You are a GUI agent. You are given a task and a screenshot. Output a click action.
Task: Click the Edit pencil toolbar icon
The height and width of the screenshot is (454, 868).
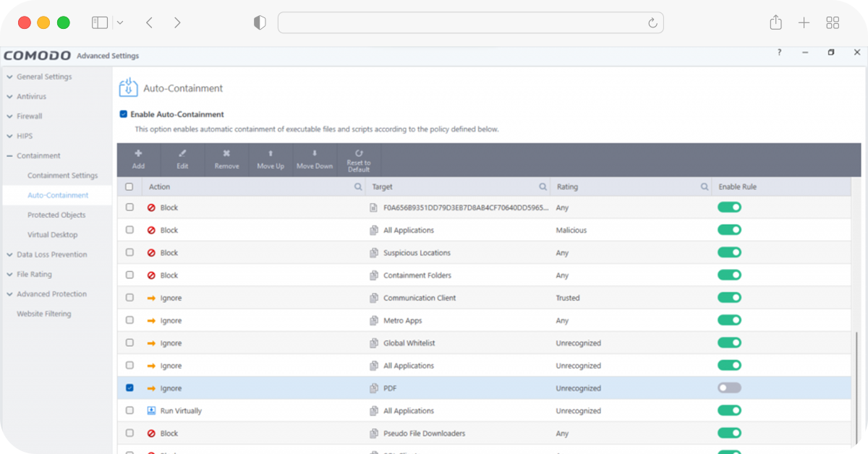[x=182, y=153]
